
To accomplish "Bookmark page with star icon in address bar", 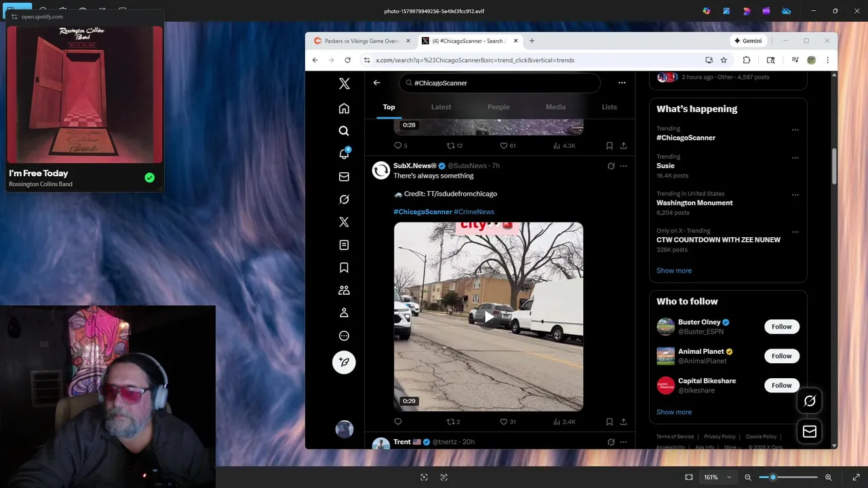I will [724, 60].
